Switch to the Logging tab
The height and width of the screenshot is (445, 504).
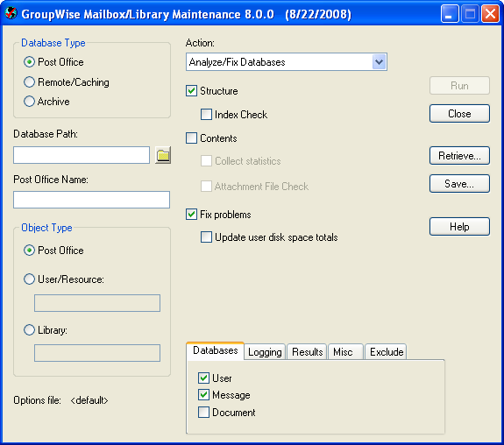tap(265, 352)
